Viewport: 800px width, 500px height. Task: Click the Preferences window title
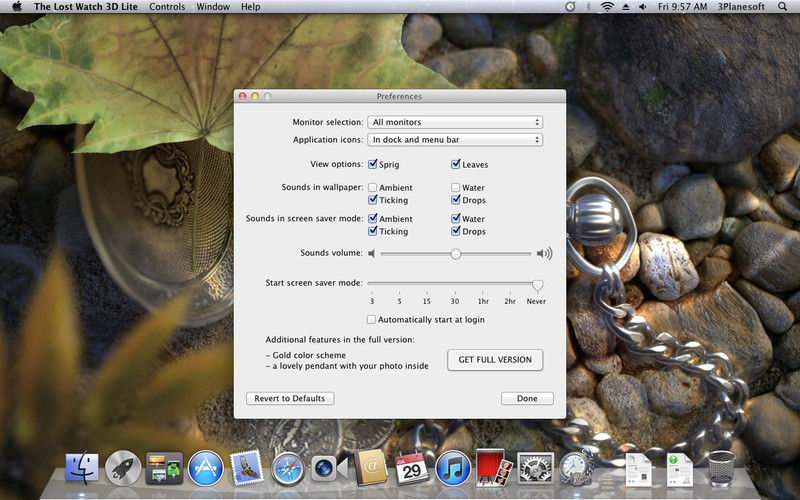[x=399, y=96]
